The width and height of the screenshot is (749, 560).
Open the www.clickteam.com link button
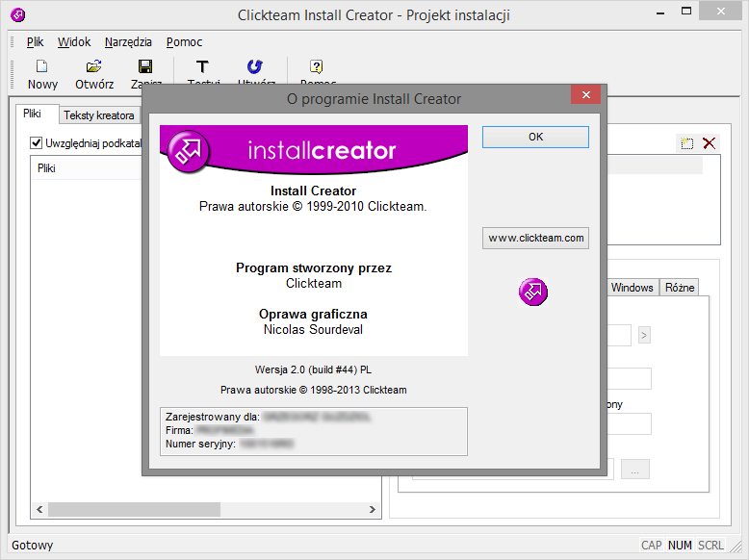click(535, 238)
